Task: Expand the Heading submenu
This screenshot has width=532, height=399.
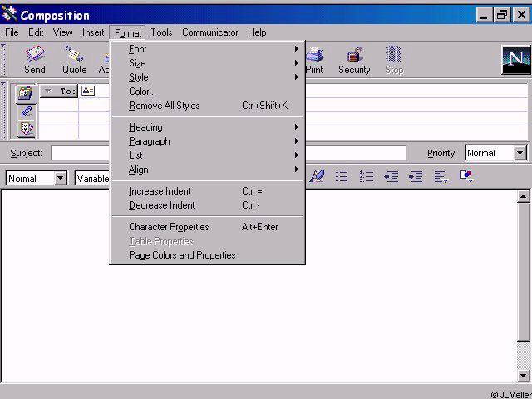Action: pos(208,127)
